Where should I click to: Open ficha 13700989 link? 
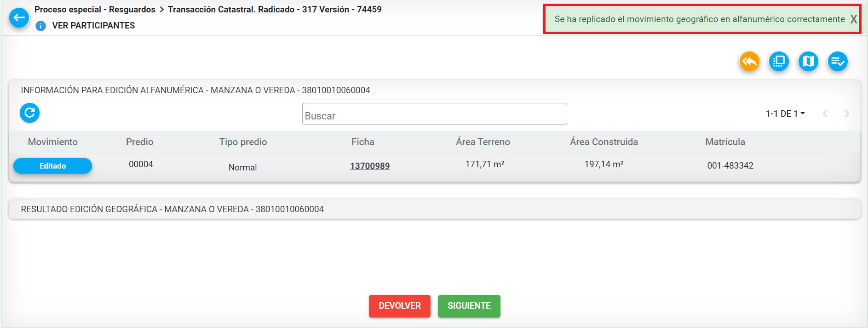click(x=370, y=166)
